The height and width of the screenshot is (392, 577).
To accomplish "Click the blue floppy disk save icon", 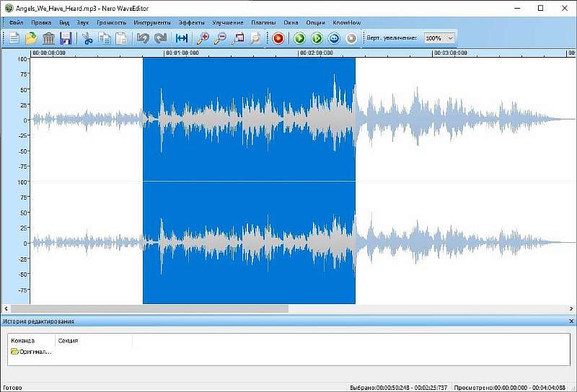I will pyautogui.click(x=66, y=38).
